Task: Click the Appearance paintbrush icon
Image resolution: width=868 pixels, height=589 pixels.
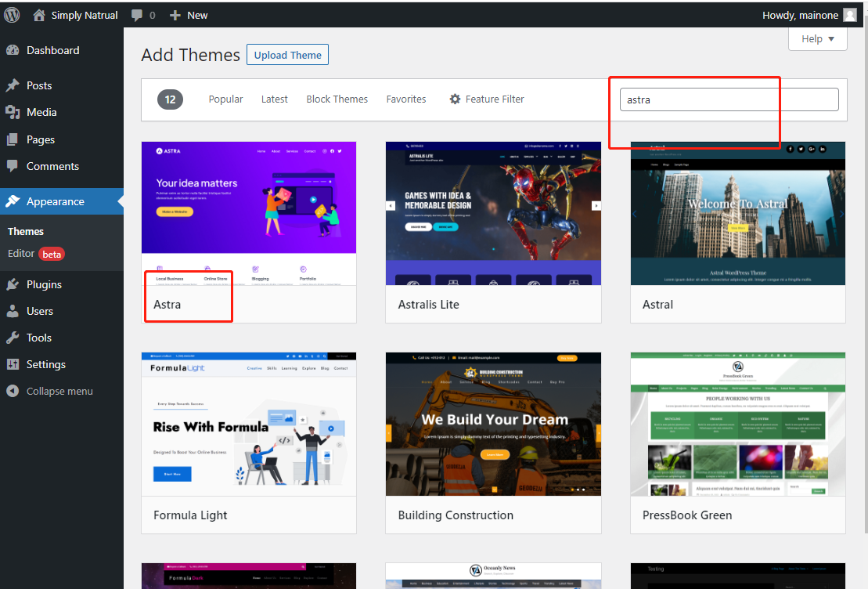Action: (13, 201)
